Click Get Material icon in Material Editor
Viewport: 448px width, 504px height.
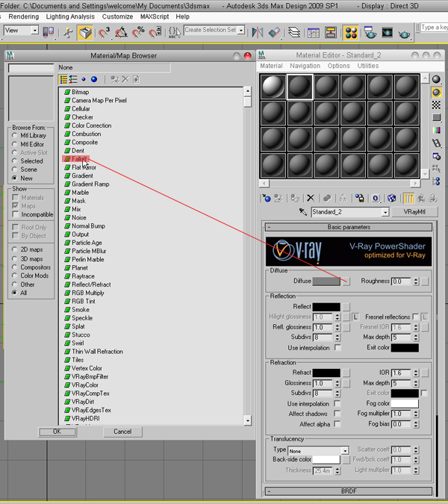point(267,198)
